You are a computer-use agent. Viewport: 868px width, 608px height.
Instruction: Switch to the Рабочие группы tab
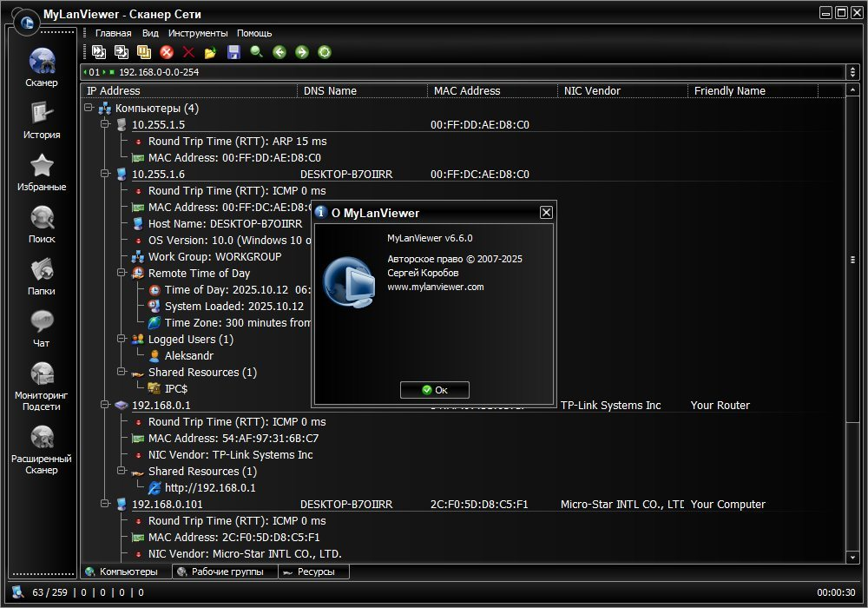coord(225,572)
